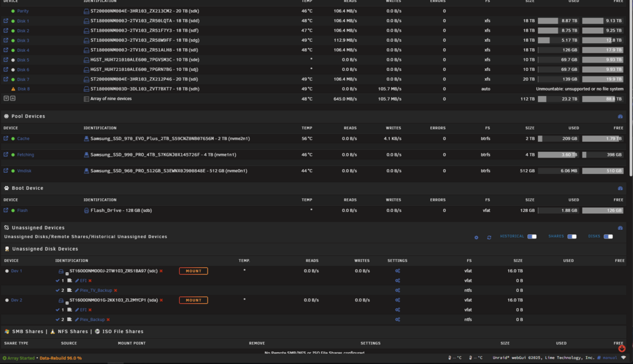
Task: Click the Array of nine devices row
Action: pos(313,99)
